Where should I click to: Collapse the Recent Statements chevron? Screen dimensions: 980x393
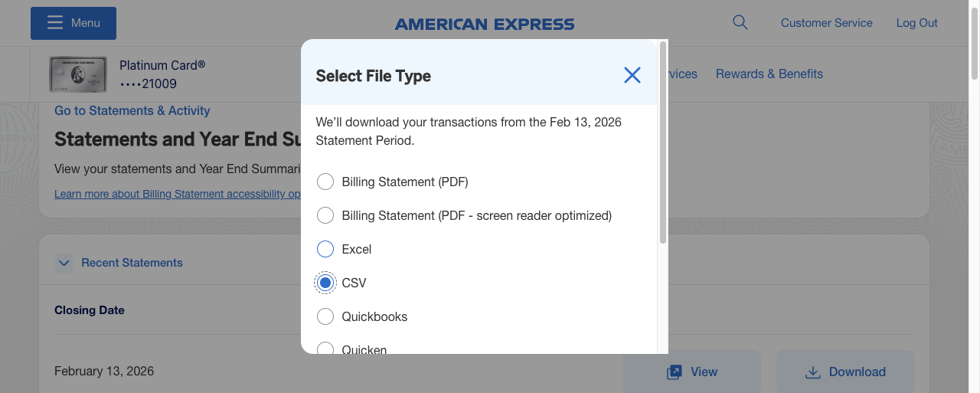point(64,263)
